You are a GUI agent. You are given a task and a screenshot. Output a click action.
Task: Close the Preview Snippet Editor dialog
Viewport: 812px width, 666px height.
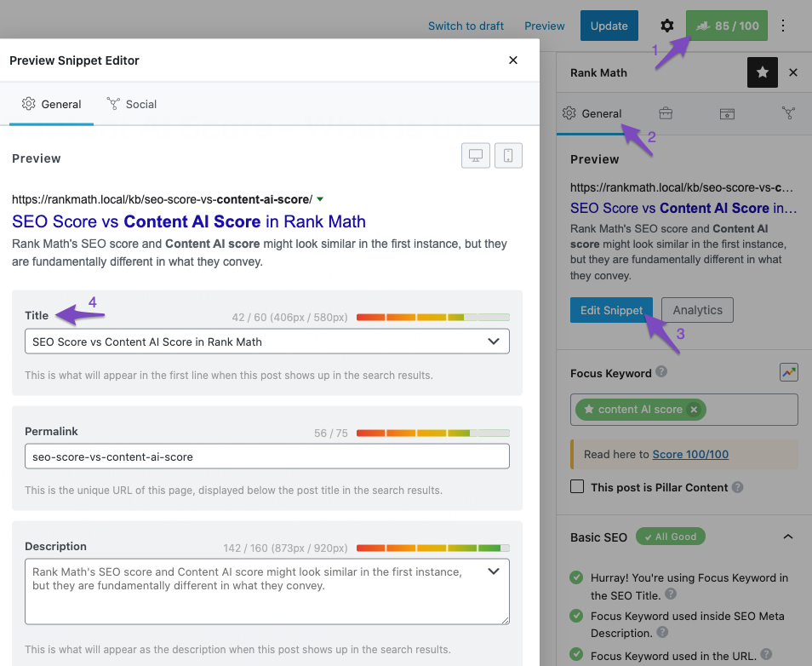pos(513,60)
